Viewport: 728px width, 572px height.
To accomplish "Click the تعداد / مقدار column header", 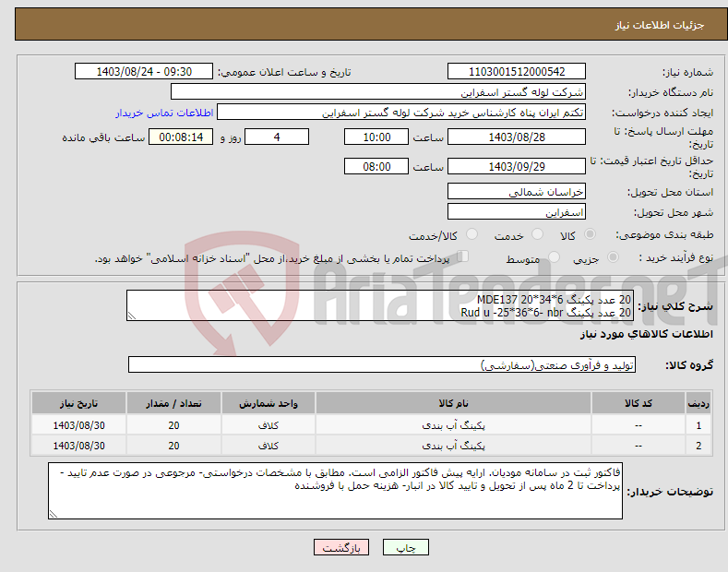I will (173, 403).
